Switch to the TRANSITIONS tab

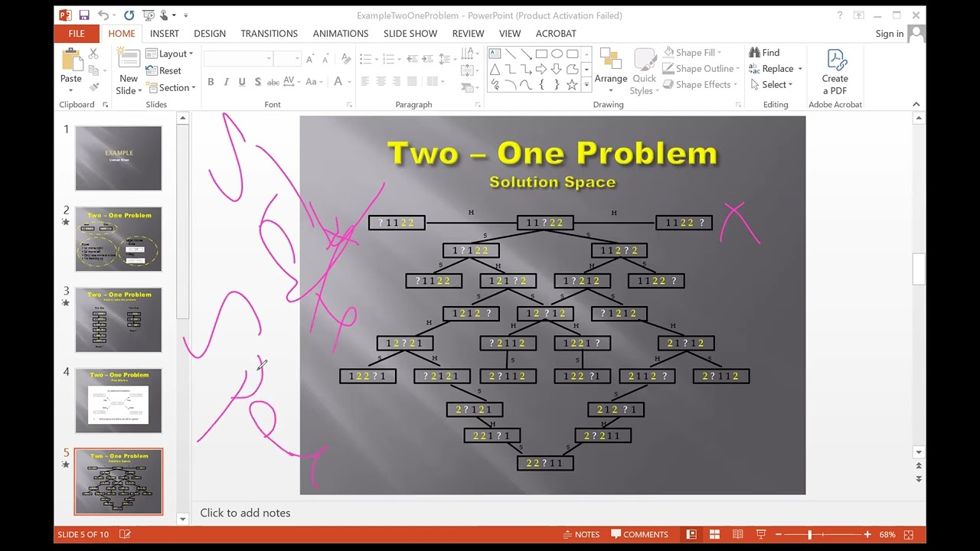(269, 34)
